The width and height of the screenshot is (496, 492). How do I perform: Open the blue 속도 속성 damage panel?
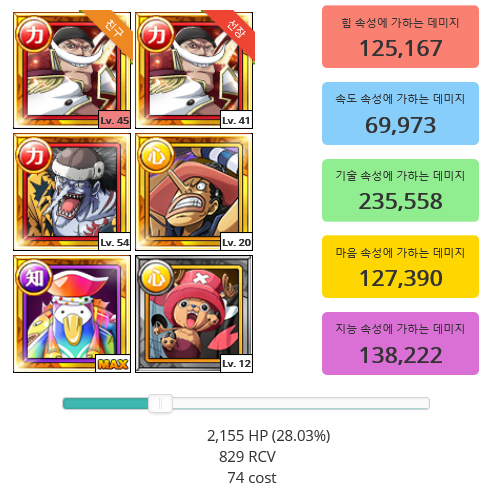coord(400,113)
